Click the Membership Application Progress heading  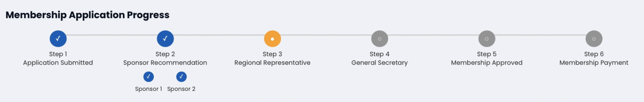click(x=88, y=15)
